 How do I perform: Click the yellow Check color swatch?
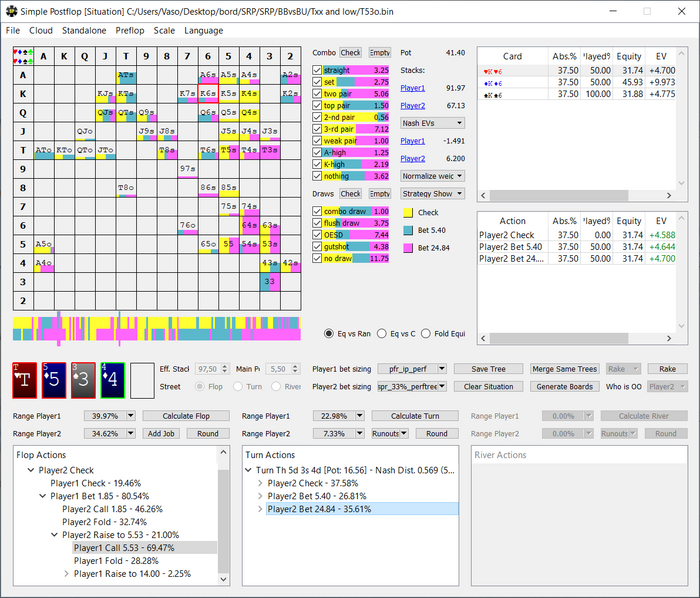408,212
